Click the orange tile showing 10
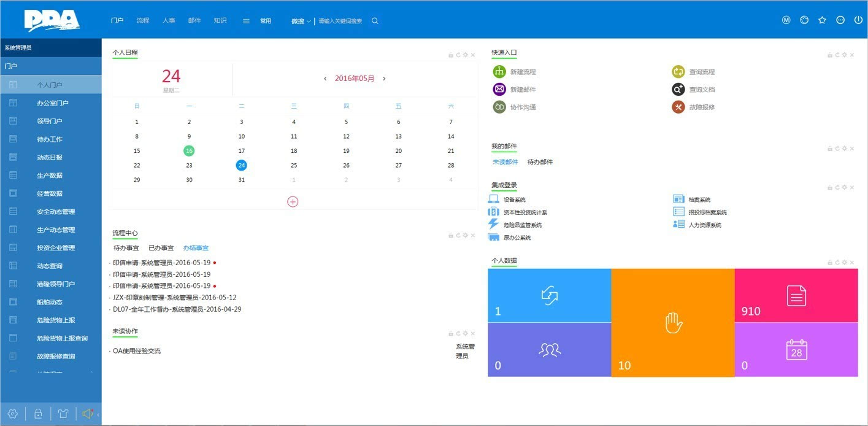The width and height of the screenshot is (868, 426). 672,322
